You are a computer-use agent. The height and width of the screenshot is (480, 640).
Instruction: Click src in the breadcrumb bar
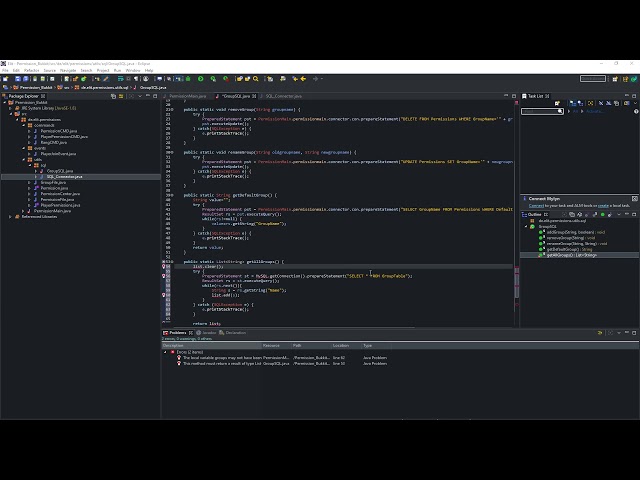(x=66, y=87)
